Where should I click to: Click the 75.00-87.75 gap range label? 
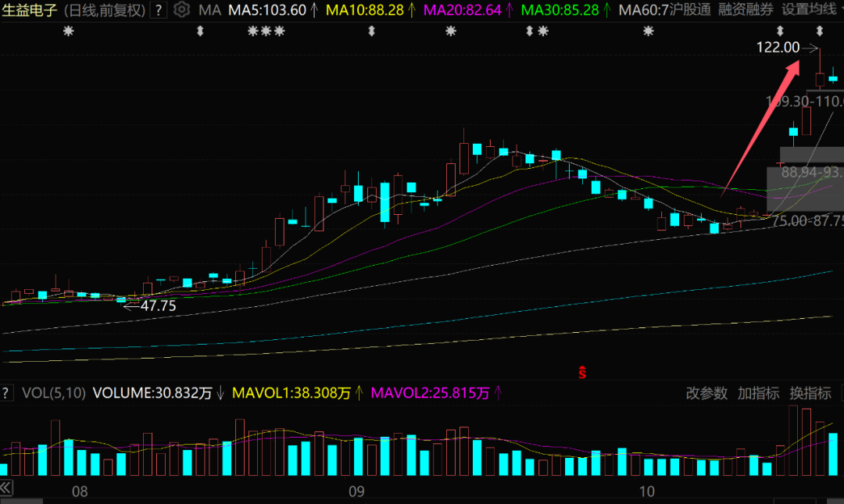tap(807, 221)
